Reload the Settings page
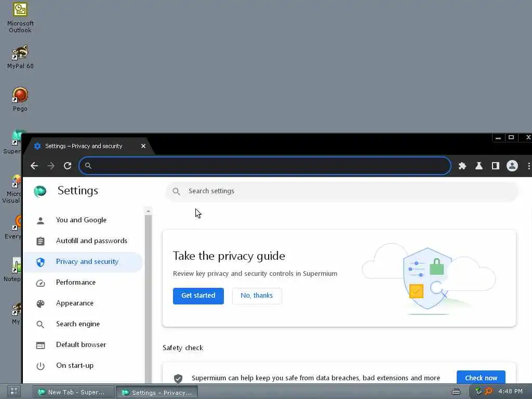The width and height of the screenshot is (532, 399). (x=68, y=166)
